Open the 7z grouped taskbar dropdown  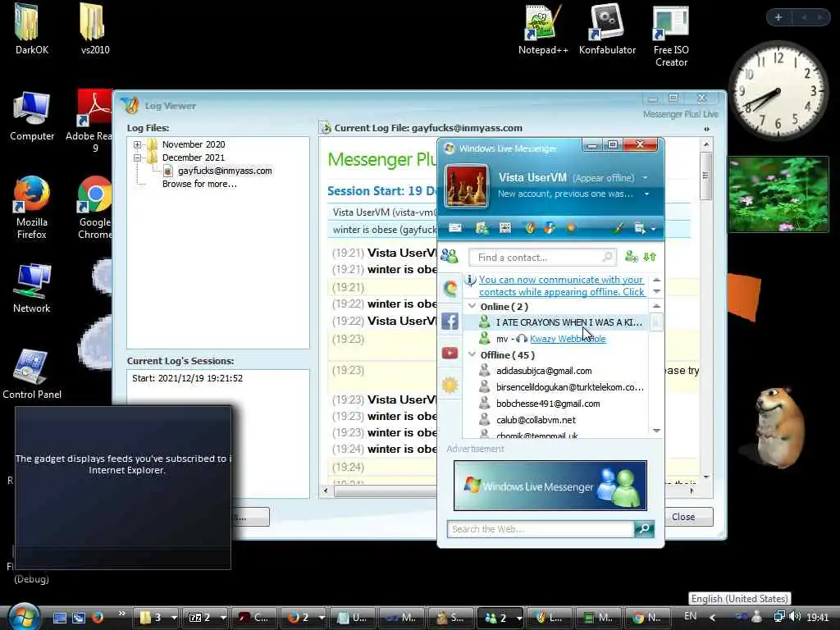(223, 618)
